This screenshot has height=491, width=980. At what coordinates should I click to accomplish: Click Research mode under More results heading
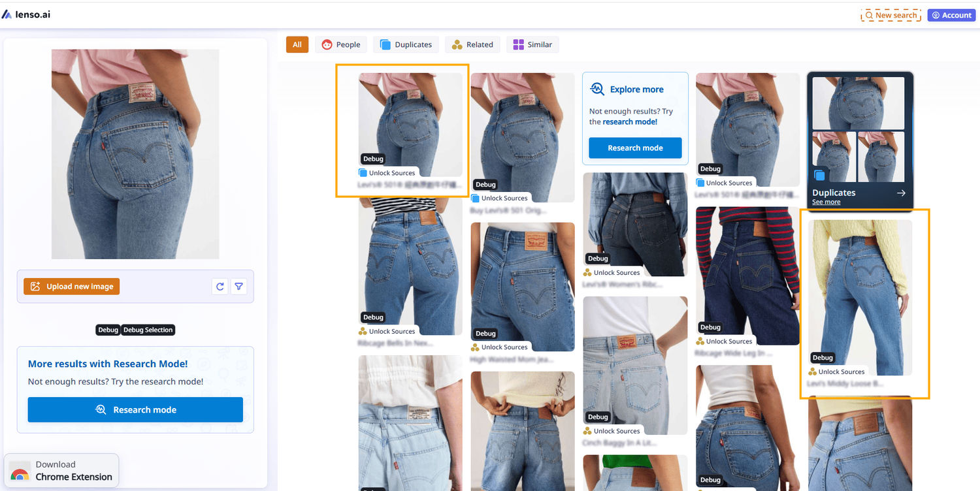click(135, 409)
